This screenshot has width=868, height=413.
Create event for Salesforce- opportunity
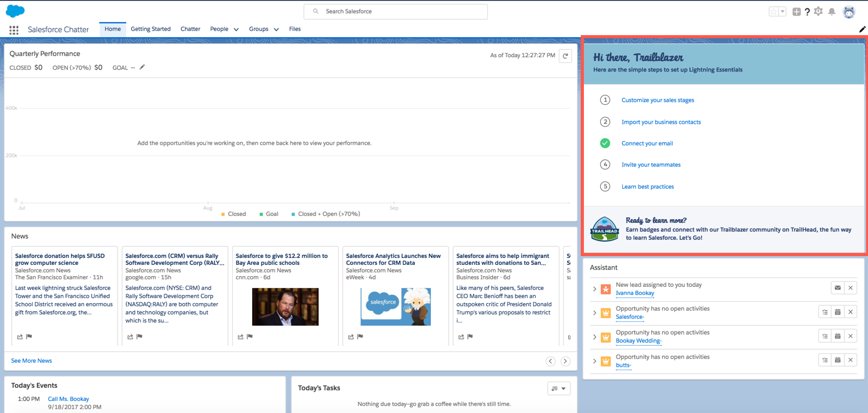point(837,312)
